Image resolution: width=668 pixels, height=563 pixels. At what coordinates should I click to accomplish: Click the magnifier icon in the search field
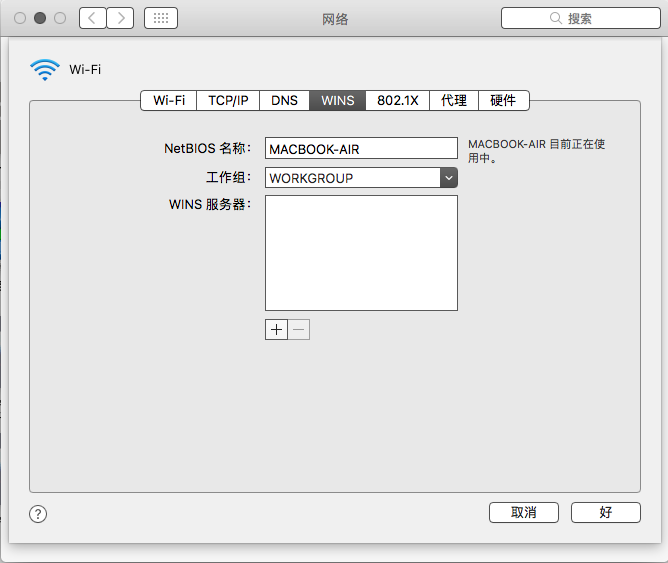(x=556, y=18)
